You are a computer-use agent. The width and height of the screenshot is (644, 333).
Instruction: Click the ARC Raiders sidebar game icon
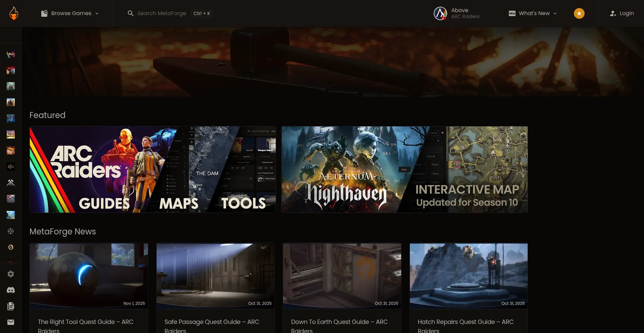tap(11, 54)
